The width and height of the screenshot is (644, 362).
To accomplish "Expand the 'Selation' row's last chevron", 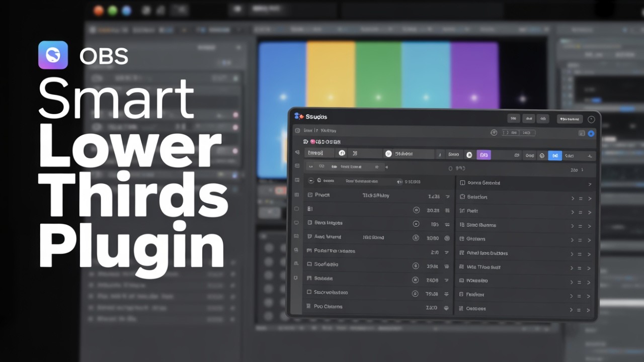I will pyautogui.click(x=590, y=199).
